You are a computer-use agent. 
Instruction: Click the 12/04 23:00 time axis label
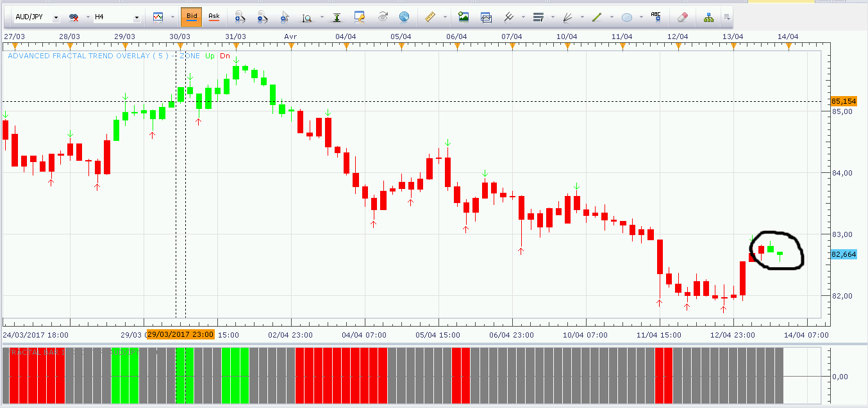(732, 334)
